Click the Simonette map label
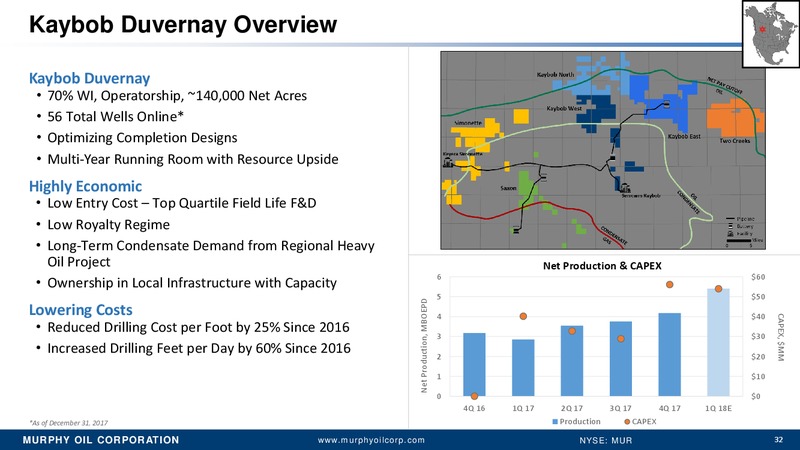This screenshot has height=450, width=800. click(x=468, y=123)
